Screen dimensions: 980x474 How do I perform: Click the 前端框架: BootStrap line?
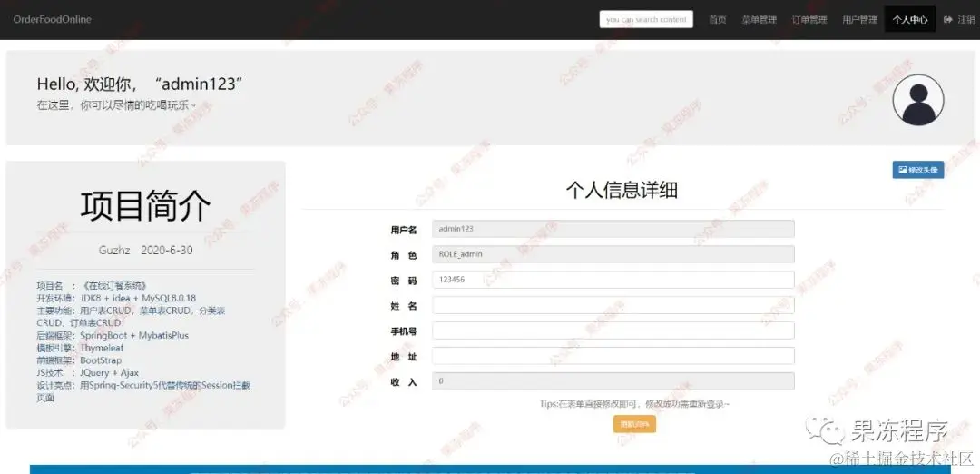79,360
